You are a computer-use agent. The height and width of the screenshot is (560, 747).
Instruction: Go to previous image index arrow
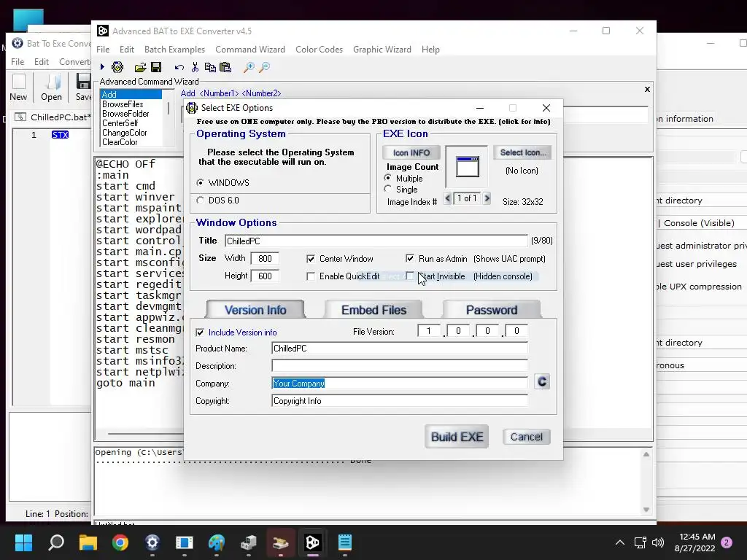[447, 198]
